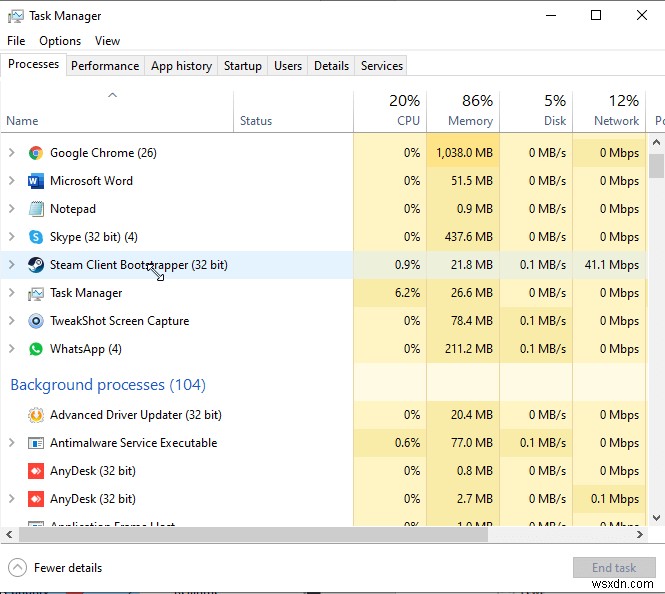Click the Microsoft Word process icon
Screen dimensions: 665x594
(x=36, y=181)
